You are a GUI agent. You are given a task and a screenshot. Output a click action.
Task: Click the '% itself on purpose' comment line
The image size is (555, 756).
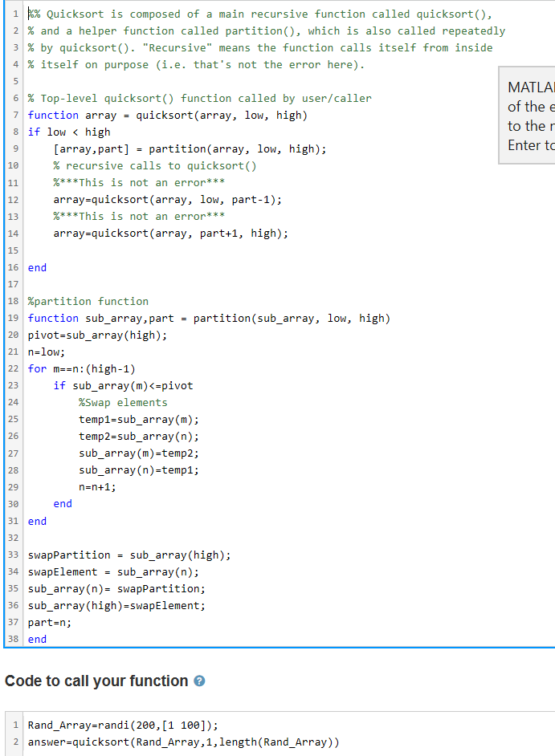click(x=197, y=65)
